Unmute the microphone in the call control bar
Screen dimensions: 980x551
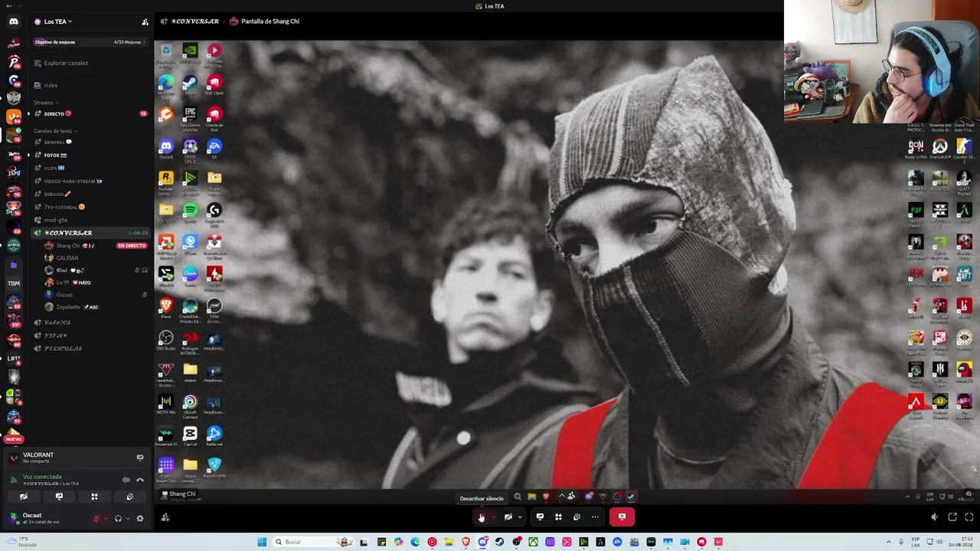coord(482,517)
